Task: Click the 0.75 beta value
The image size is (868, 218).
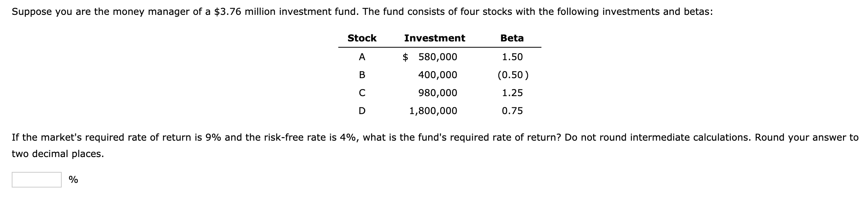Action: (x=512, y=111)
